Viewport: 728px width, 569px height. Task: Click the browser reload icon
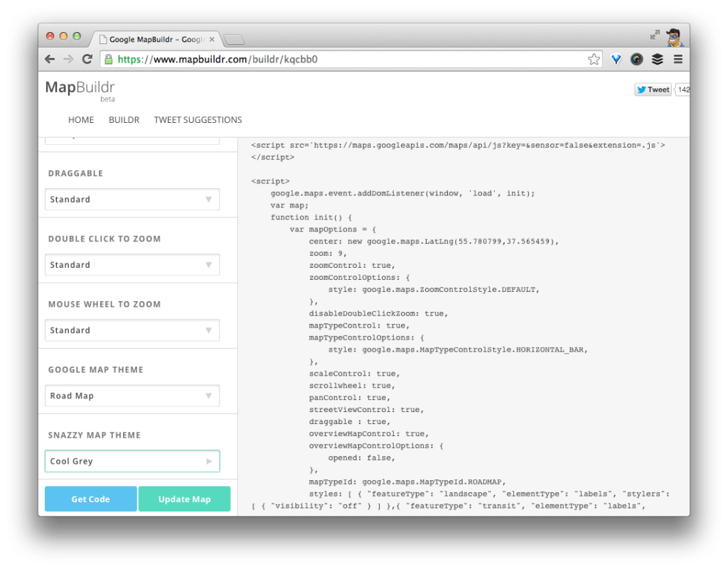tap(87, 59)
